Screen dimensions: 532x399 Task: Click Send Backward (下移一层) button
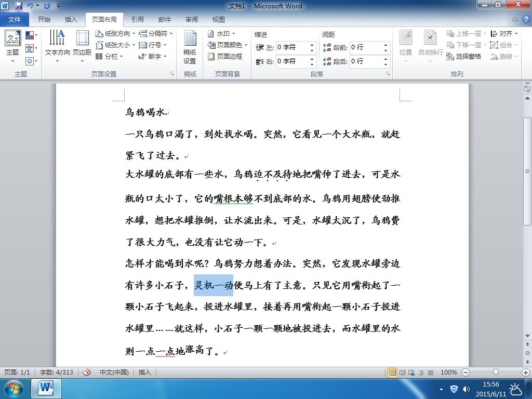pos(466,45)
